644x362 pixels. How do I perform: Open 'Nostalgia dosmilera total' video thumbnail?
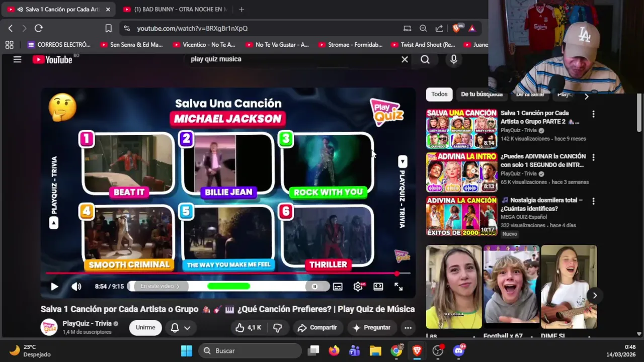(x=461, y=216)
